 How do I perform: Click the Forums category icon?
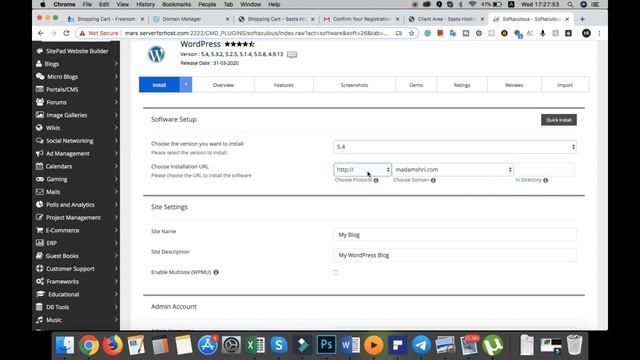[x=40, y=102]
